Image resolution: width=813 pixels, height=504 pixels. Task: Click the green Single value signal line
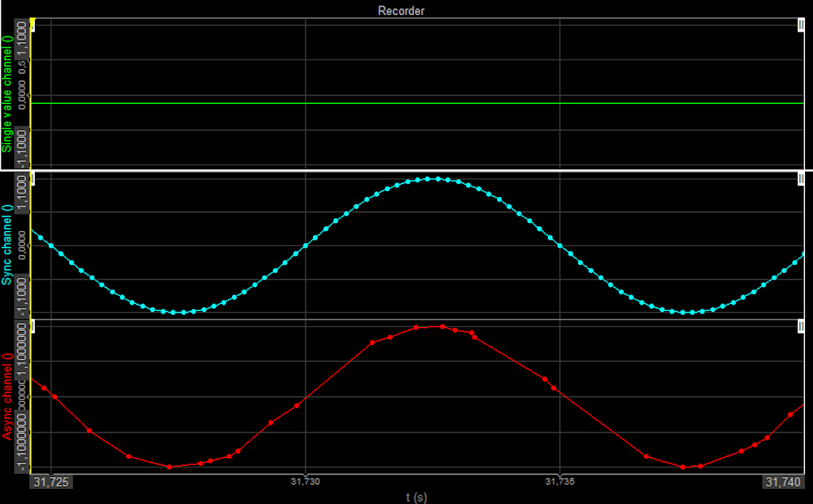point(418,103)
